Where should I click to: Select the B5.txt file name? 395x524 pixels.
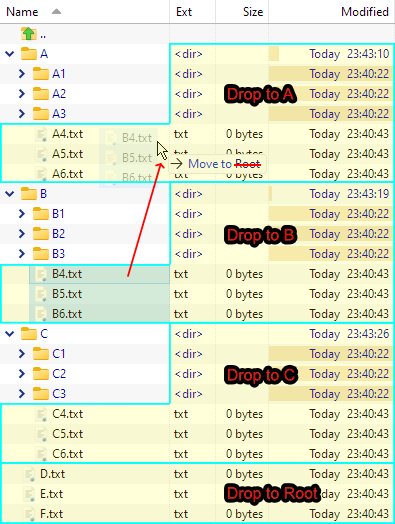point(67,294)
